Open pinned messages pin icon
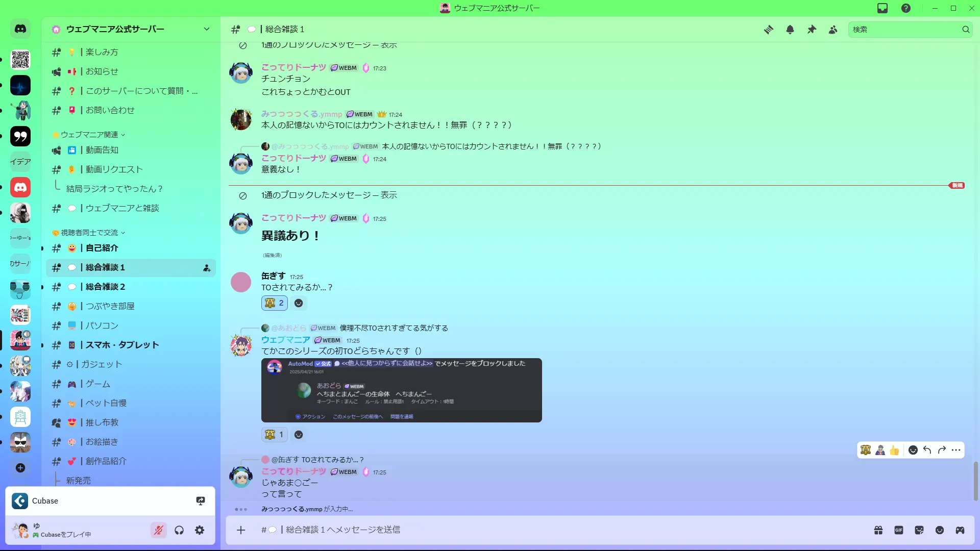980x551 pixels. point(812,30)
